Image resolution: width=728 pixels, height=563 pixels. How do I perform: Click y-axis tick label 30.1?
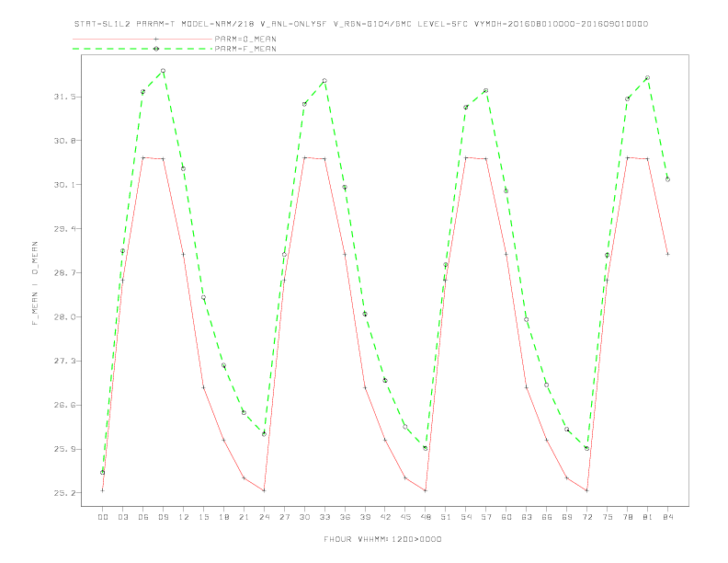pos(65,184)
